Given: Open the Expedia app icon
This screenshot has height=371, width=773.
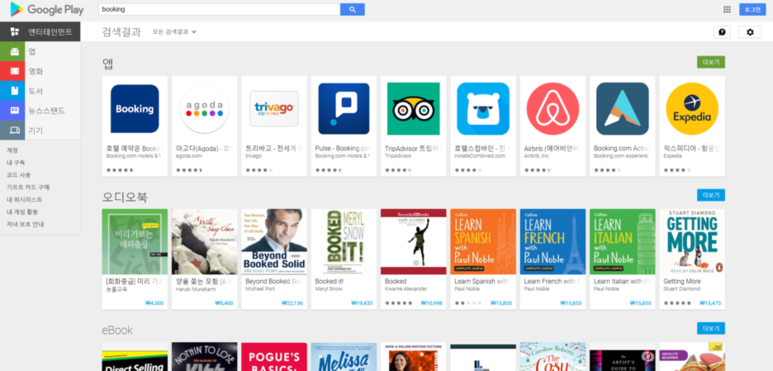Looking at the screenshot, I should point(692,109).
